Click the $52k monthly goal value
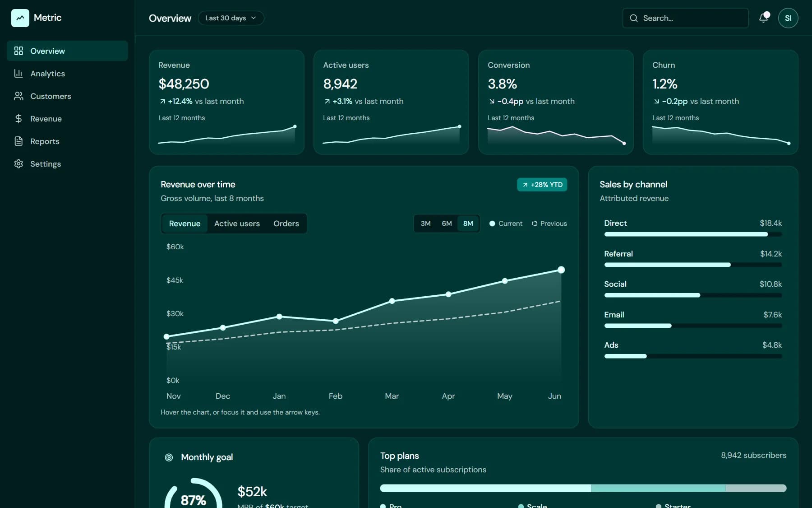The height and width of the screenshot is (508, 812). (x=252, y=491)
